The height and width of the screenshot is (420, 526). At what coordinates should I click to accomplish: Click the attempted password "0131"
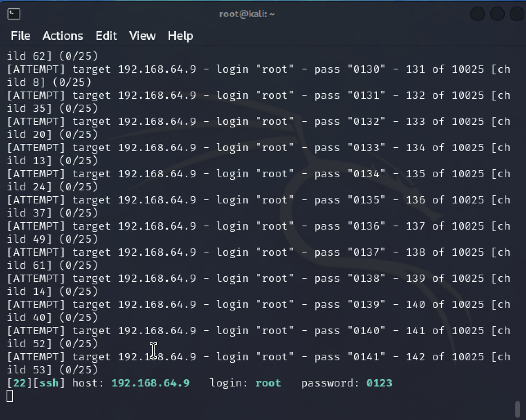366,95
